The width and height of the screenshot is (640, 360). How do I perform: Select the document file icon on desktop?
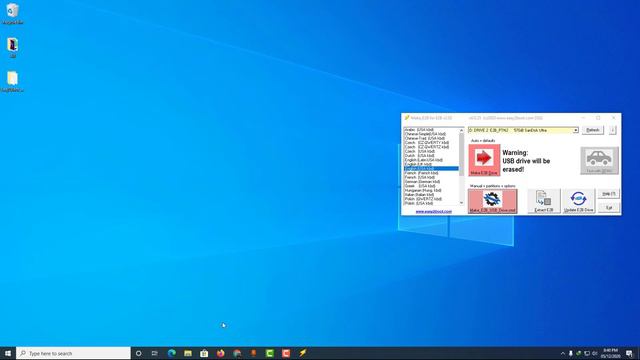[13, 82]
